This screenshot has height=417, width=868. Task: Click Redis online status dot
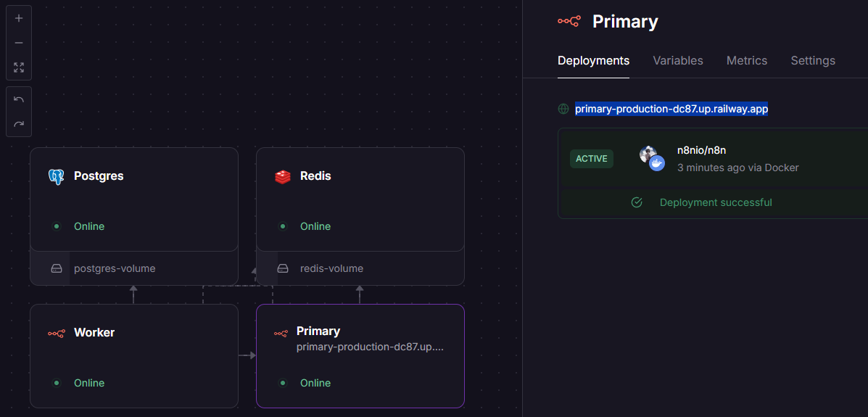282,226
